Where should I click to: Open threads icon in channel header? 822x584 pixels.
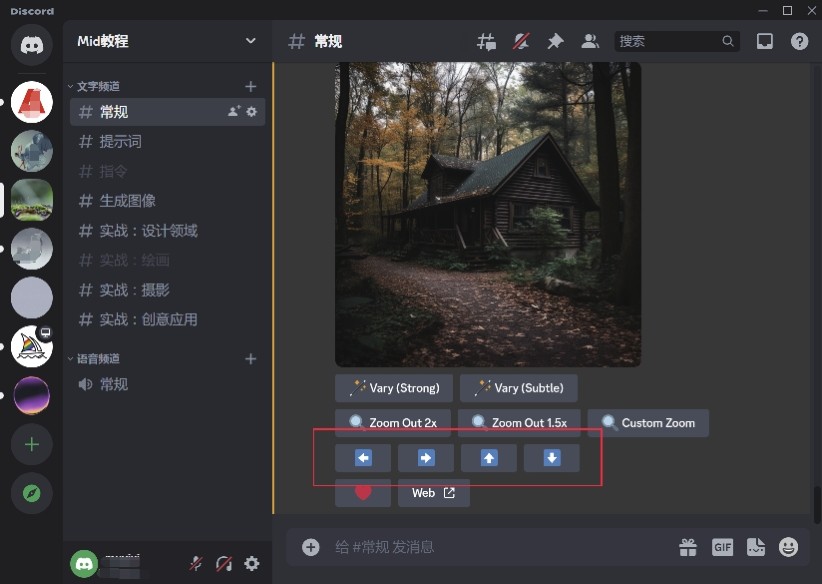(486, 41)
